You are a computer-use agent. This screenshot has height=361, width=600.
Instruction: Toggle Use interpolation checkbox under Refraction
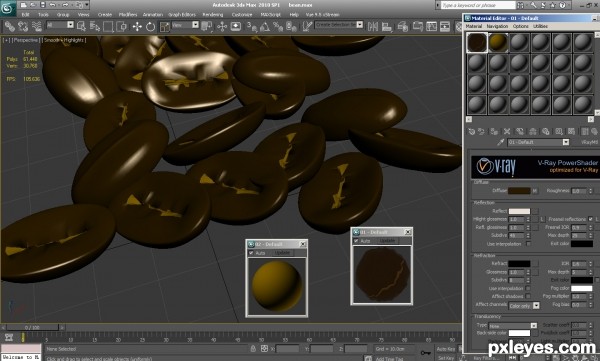(x=528, y=288)
